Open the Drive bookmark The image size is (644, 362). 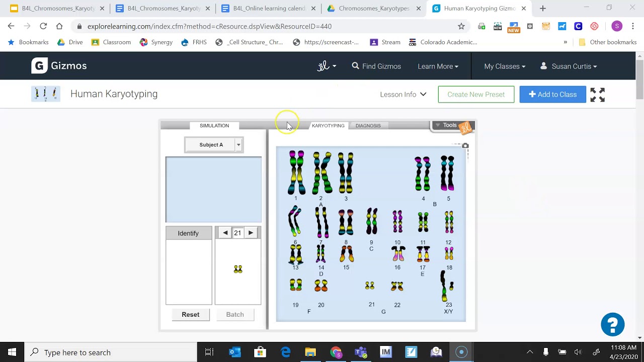[70, 42]
